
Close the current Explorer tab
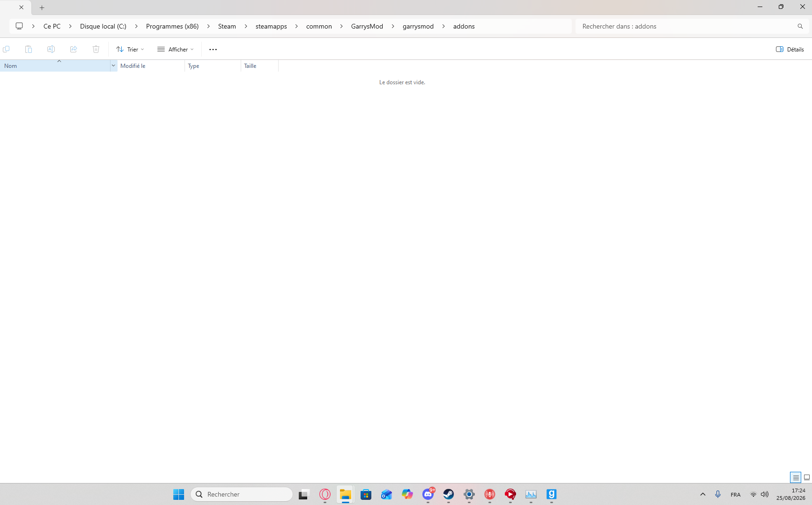click(21, 7)
